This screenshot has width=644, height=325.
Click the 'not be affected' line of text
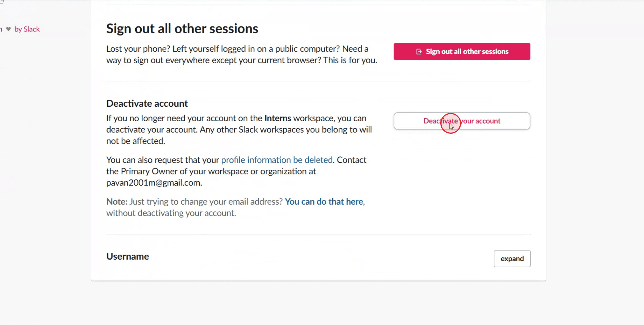point(136,141)
